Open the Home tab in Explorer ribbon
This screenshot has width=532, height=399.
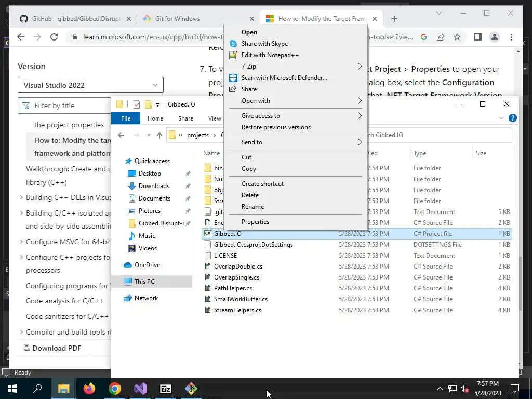(155, 118)
